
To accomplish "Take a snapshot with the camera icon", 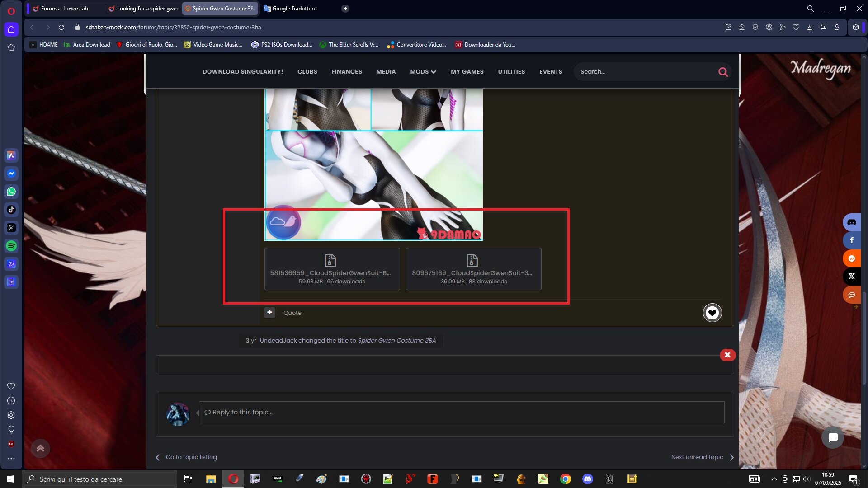I will click(742, 28).
